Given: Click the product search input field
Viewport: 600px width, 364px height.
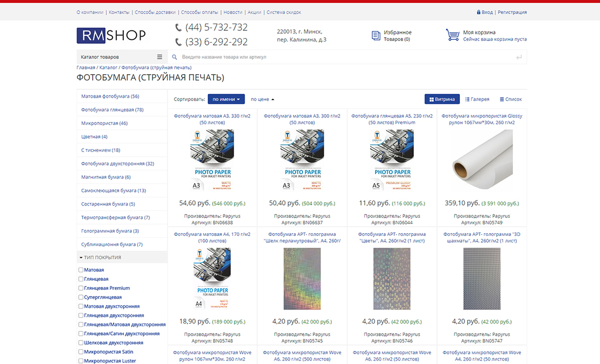Looking at the screenshot, I should 343,57.
